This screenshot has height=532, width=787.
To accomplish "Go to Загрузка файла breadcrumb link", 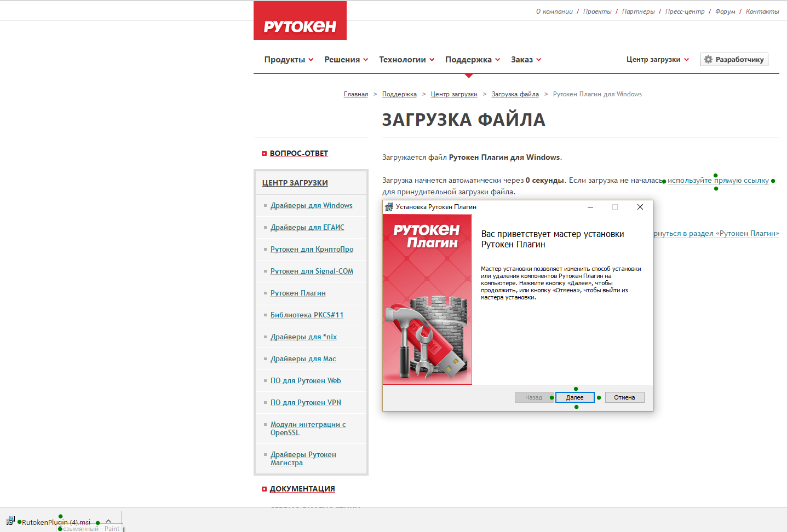I will 515,94.
